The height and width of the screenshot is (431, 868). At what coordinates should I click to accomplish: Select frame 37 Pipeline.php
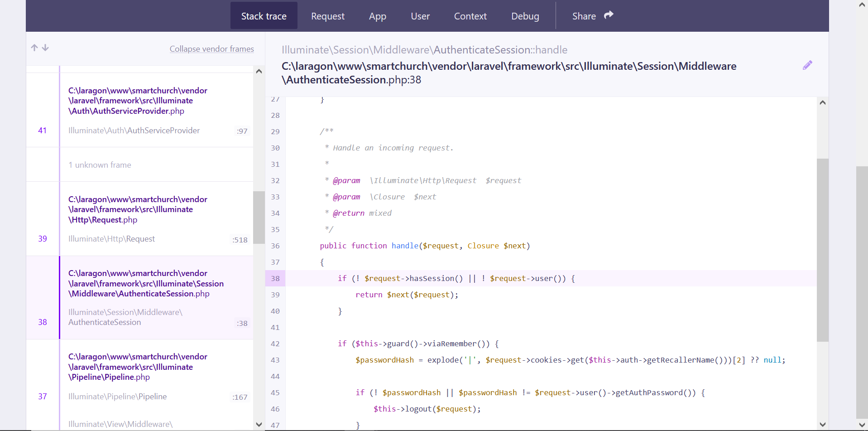[x=139, y=376]
